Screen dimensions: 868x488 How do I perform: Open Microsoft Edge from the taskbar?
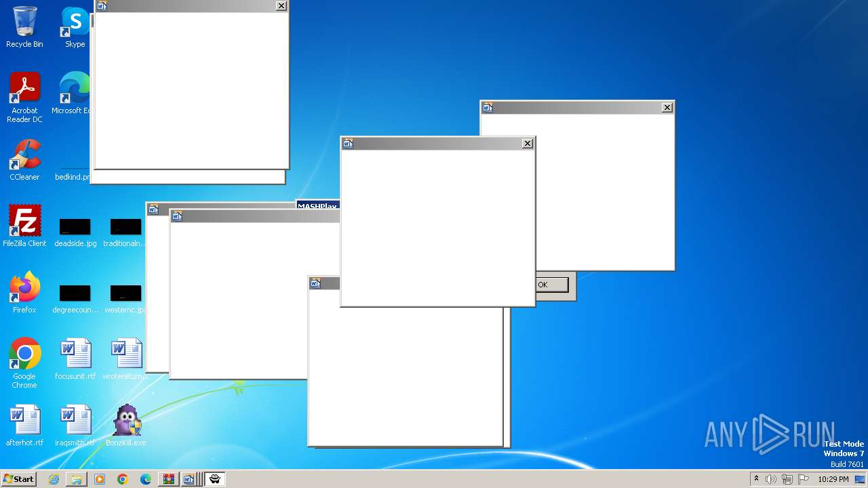(x=146, y=479)
